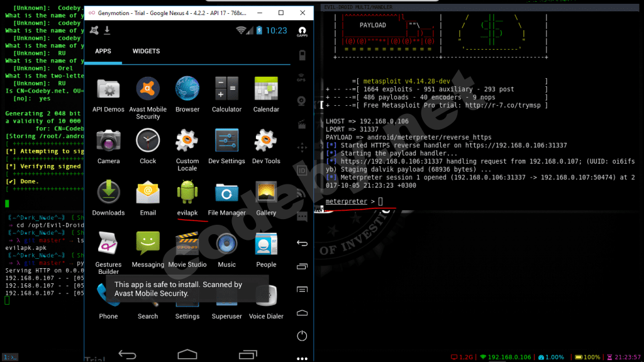
Task: Open Genymotion remote control arrows icon
Action: tap(302, 147)
